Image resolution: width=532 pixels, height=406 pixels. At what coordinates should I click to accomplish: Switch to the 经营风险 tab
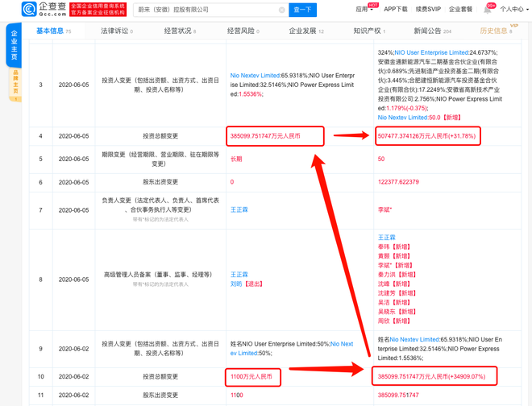pos(243,31)
